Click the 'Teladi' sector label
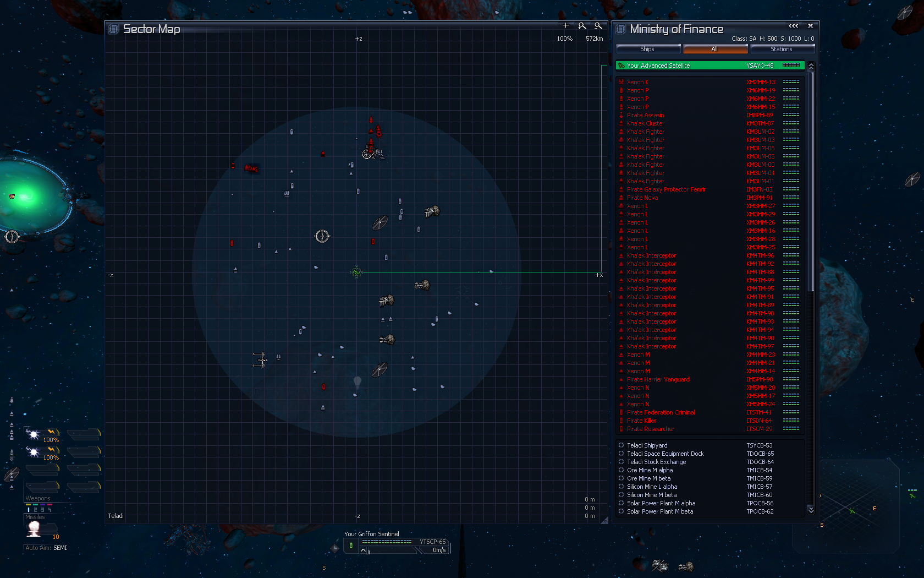Screen dimensions: 924x578 pyautogui.click(x=116, y=516)
